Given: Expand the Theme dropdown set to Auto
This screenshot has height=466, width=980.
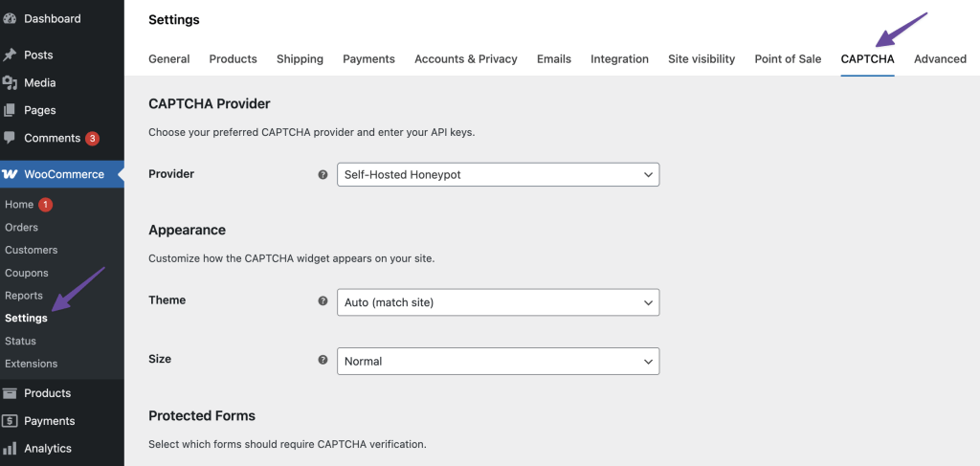Looking at the screenshot, I should click(x=498, y=302).
